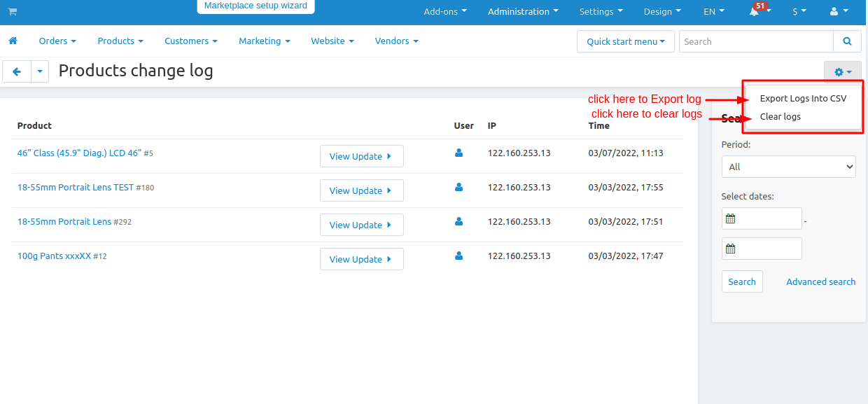
Task: Click user icon in 18-55mm Portrait Lens #292 row
Action: tap(459, 221)
